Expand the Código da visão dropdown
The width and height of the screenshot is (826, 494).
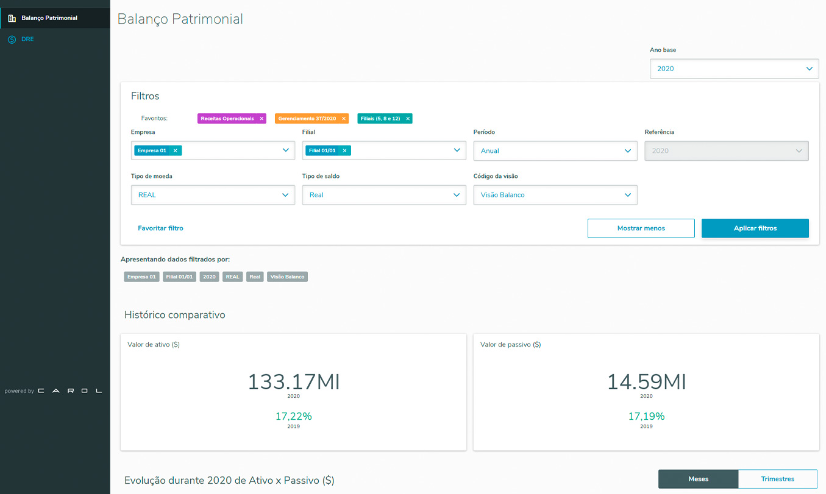pos(627,195)
